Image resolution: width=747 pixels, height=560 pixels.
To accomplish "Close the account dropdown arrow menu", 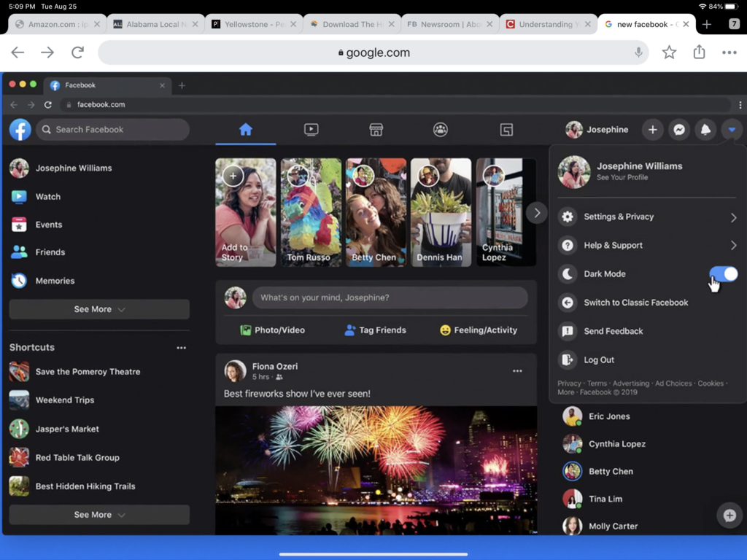I will 731,130.
